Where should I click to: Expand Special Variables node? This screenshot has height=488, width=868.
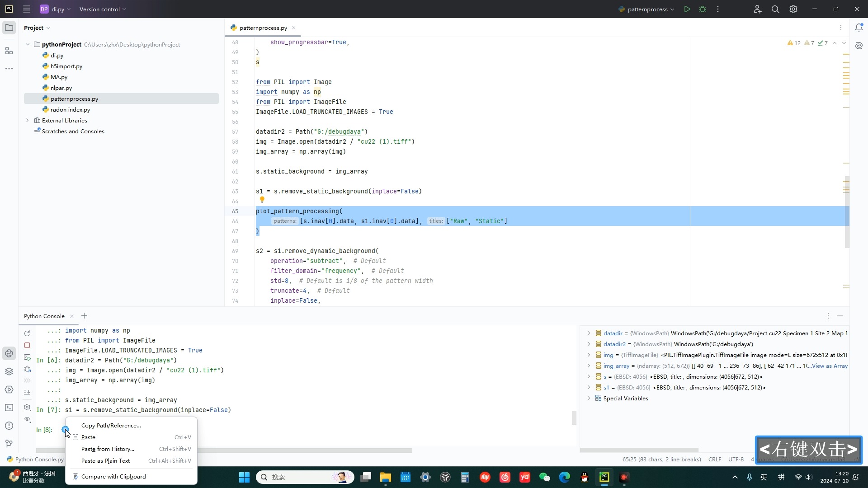589,398
